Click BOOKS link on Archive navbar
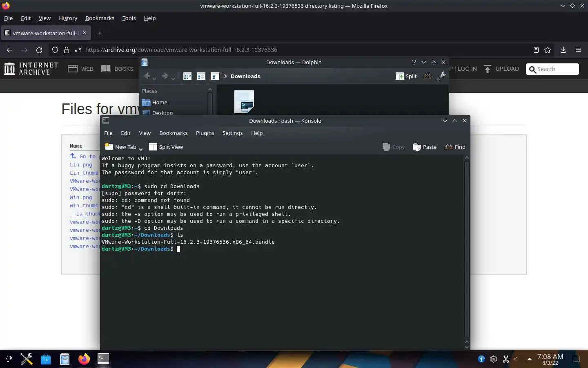 pyautogui.click(x=118, y=69)
